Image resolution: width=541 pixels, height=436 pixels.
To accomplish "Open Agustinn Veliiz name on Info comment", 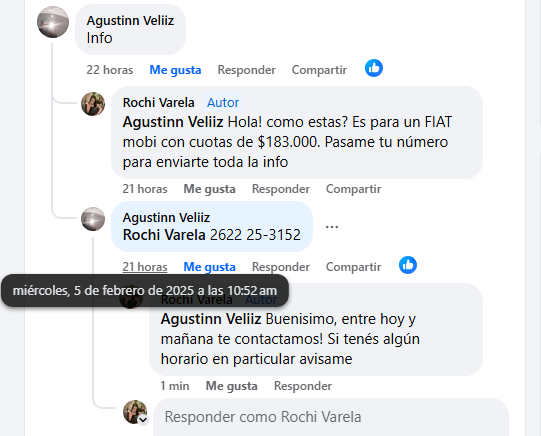I will (x=130, y=21).
